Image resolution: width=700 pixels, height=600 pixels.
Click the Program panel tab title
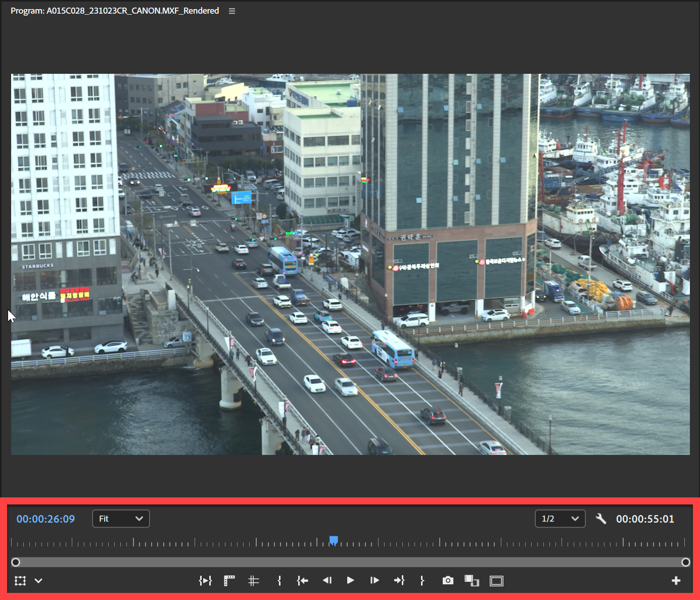click(x=114, y=10)
